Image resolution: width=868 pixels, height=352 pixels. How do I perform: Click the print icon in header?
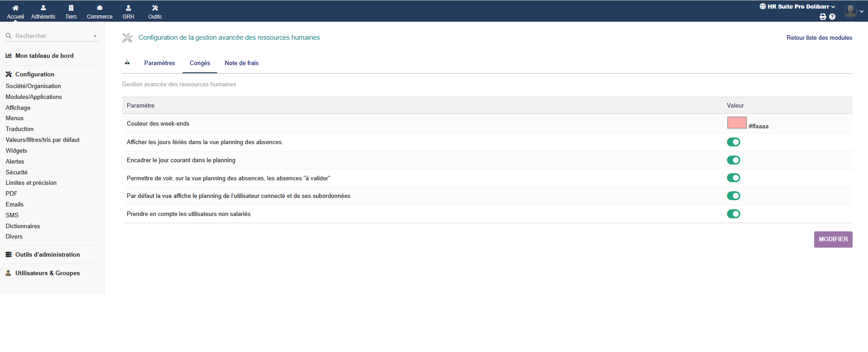pyautogui.click(x=823, y=17)
